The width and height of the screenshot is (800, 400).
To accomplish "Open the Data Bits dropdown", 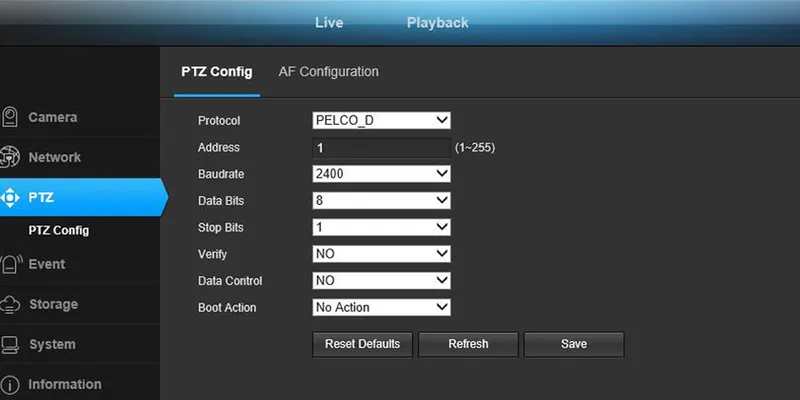I will pos(381,201).
